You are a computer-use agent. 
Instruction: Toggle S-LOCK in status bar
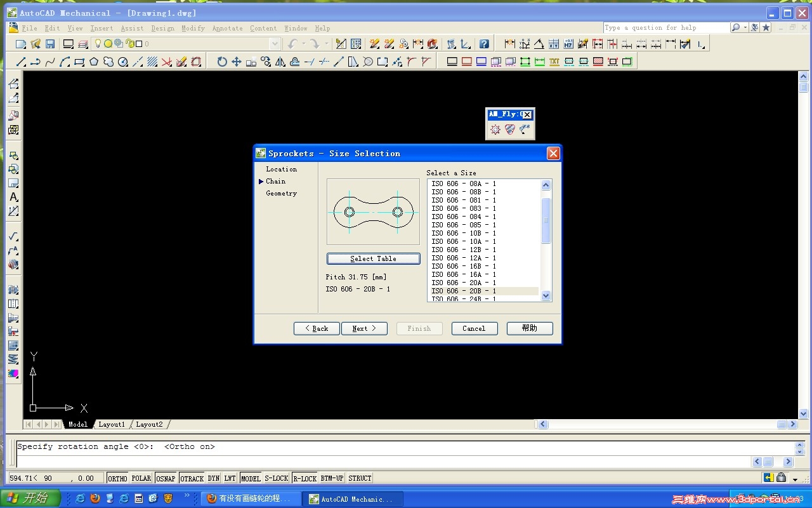click(277, 478)
